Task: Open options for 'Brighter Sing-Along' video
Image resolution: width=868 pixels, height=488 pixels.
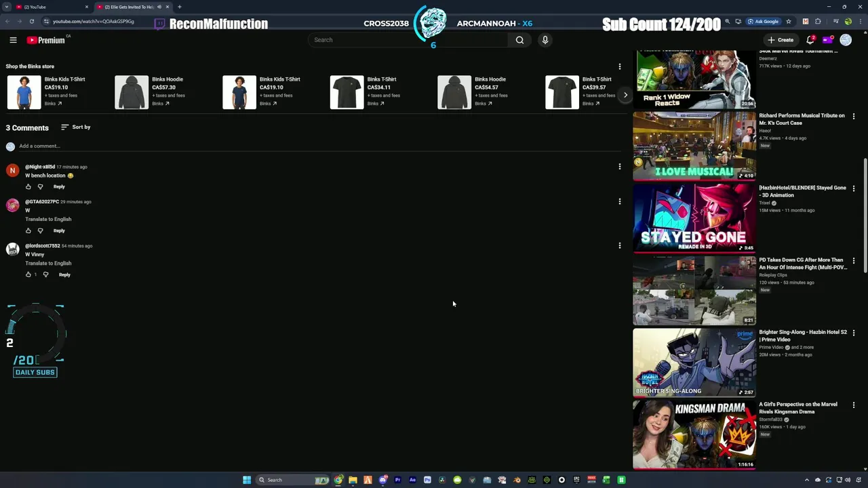Action: click(x=853, y=333)
